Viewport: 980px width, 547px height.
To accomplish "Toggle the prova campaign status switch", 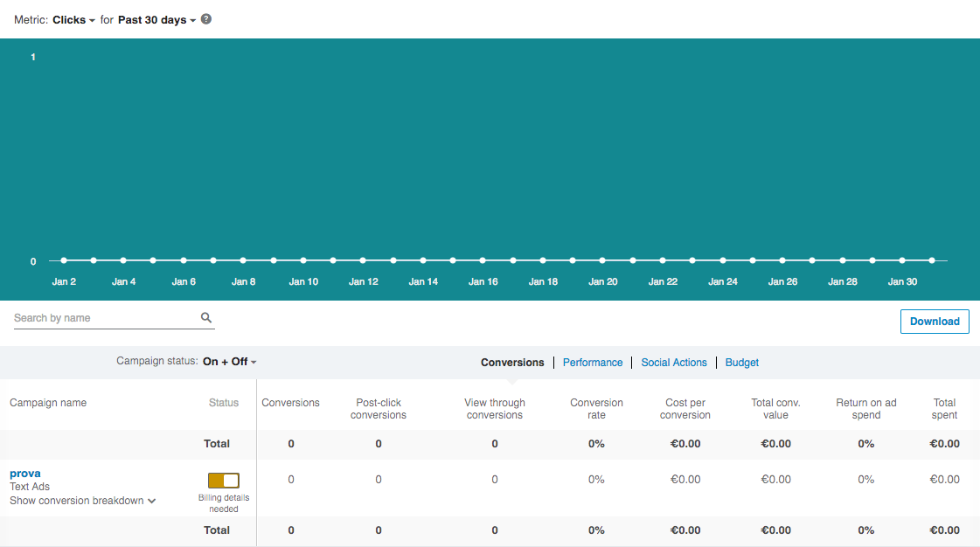I will pyautogui.click(x=224, y=480).
